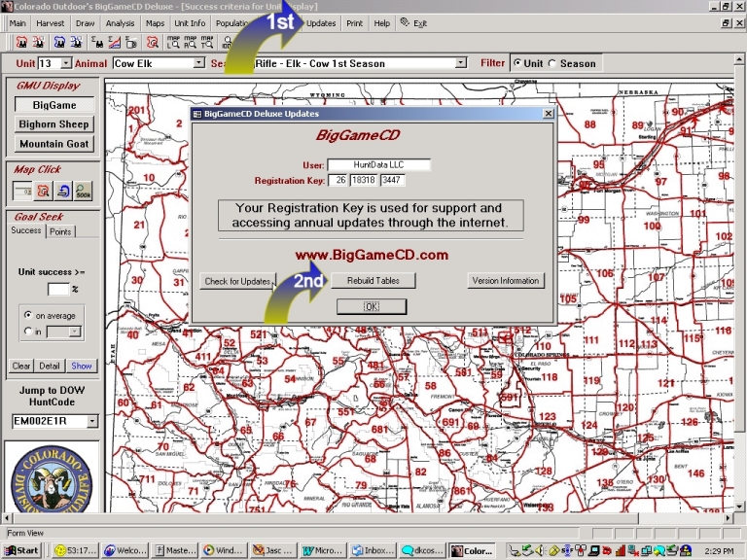Open the Analysis menu
The height and width of the screenshot is (560, 747).
coord(120,23)
